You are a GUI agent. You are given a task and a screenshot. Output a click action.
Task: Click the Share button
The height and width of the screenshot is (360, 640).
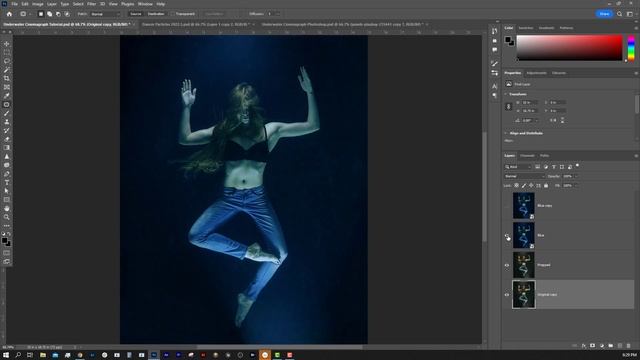pyautogui.click(x=604, y=14)
